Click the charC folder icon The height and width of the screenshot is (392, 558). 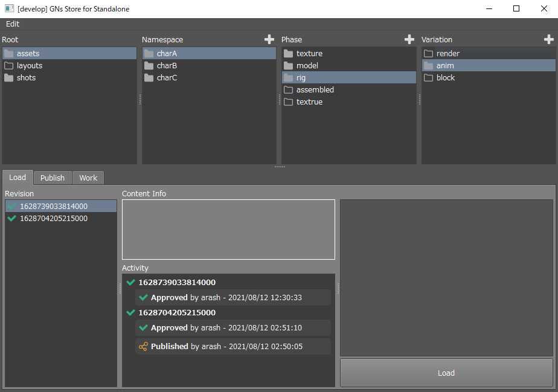tap(149, 78)
